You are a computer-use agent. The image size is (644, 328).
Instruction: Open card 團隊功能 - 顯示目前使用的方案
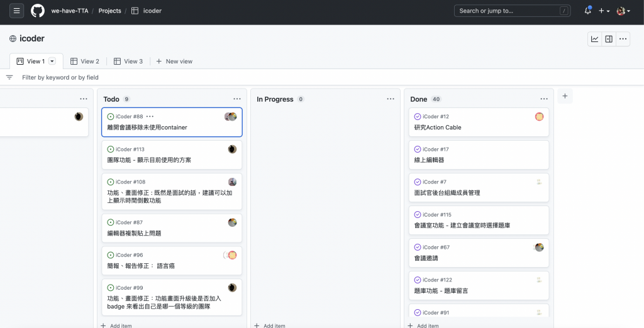coord(149,160)
